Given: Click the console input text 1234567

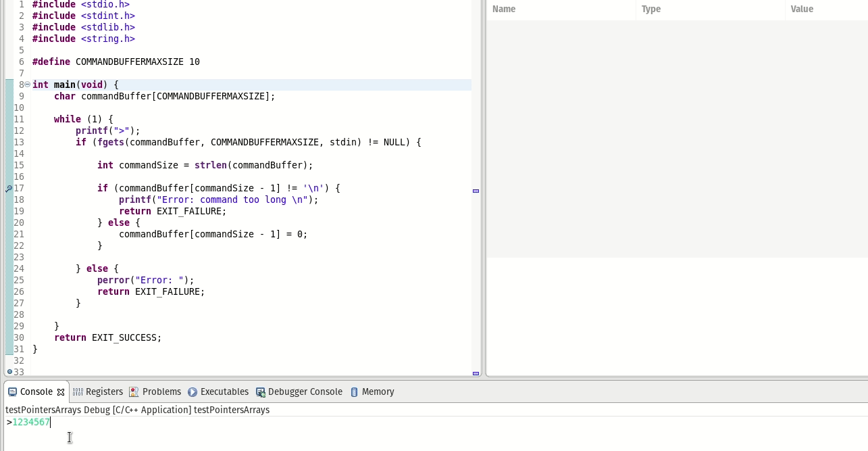Looking at the screenshot, I should (x=31, y=422).
